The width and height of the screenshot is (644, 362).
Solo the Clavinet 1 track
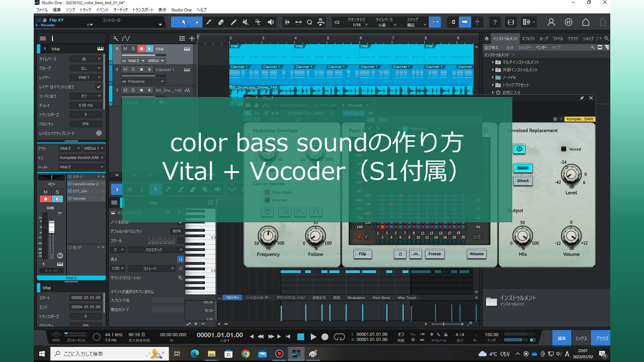pos(133,69)
